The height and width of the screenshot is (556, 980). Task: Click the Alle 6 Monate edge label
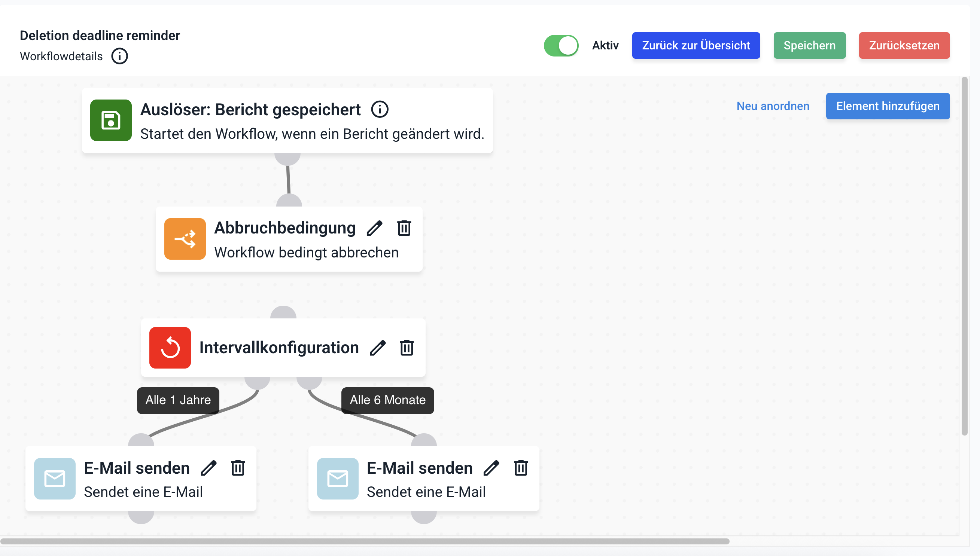[388, 400]
